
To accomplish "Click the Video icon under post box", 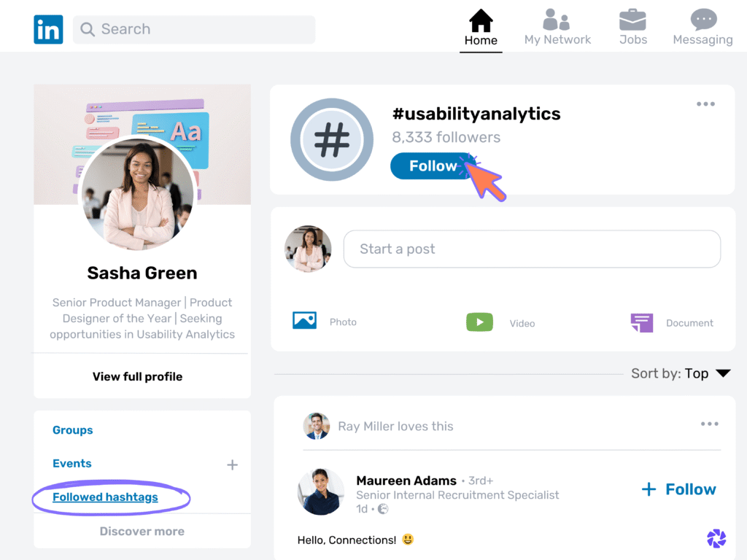I will (x=479, y=322).
